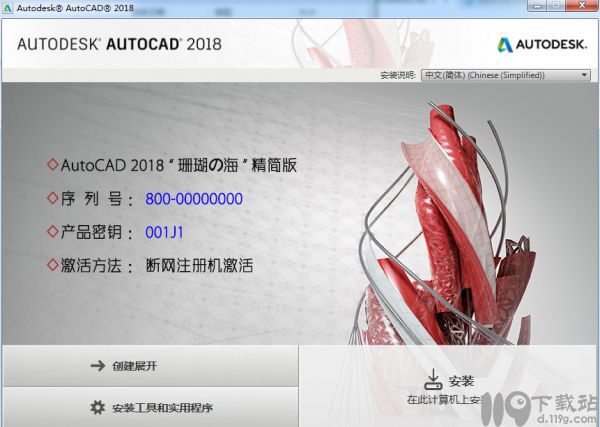Click the AutoCAD app icon in title bar
This screenshot has width=600, height=427.
[7, 8]
